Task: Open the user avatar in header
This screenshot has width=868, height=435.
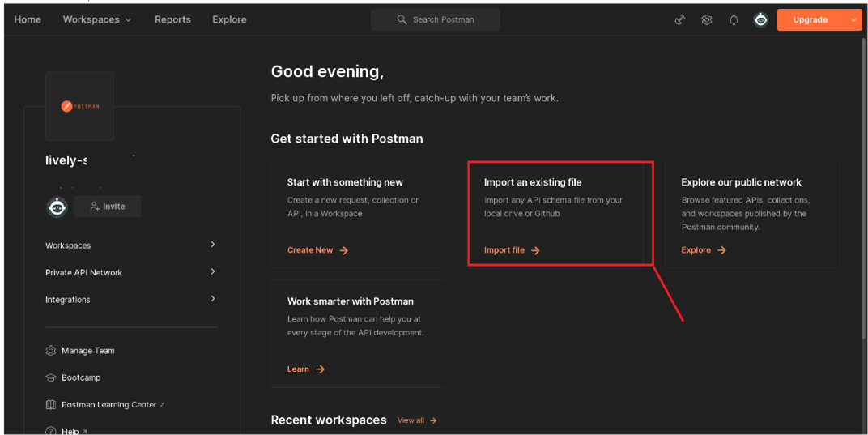Action: pos(761,20)
